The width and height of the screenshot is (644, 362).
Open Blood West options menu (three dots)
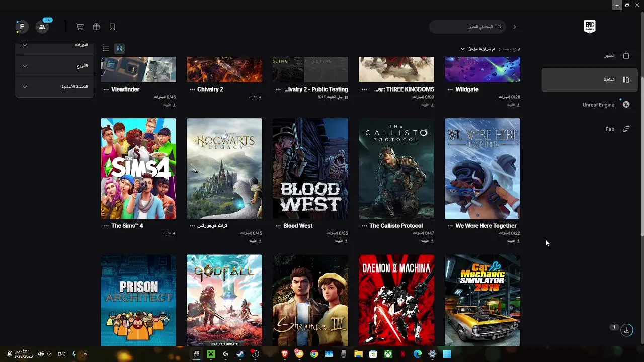pyautogui.click(x=278, y=226)
